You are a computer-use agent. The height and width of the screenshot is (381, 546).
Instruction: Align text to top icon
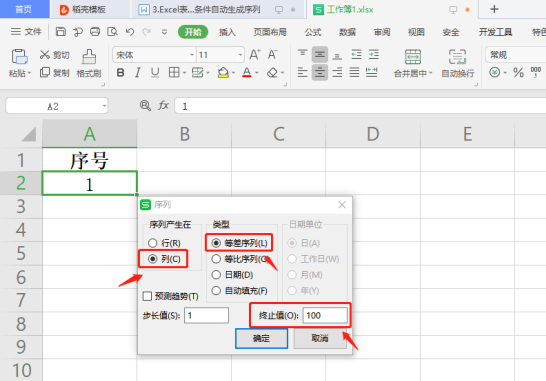(x=303, y=54)
